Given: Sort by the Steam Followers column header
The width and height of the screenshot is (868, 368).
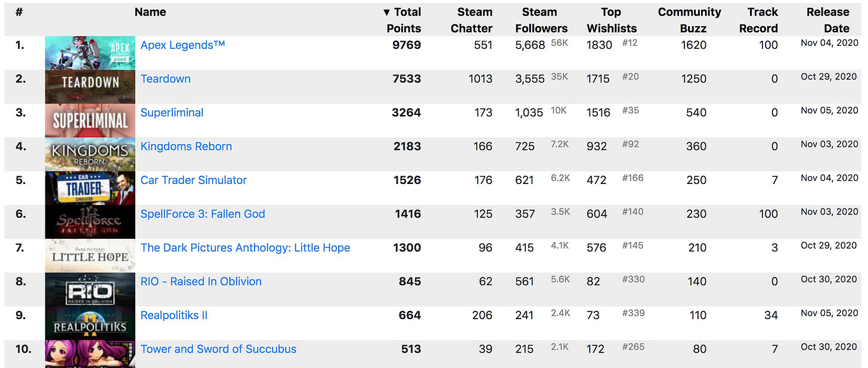Looking at the screenshot, I should 541,20.
